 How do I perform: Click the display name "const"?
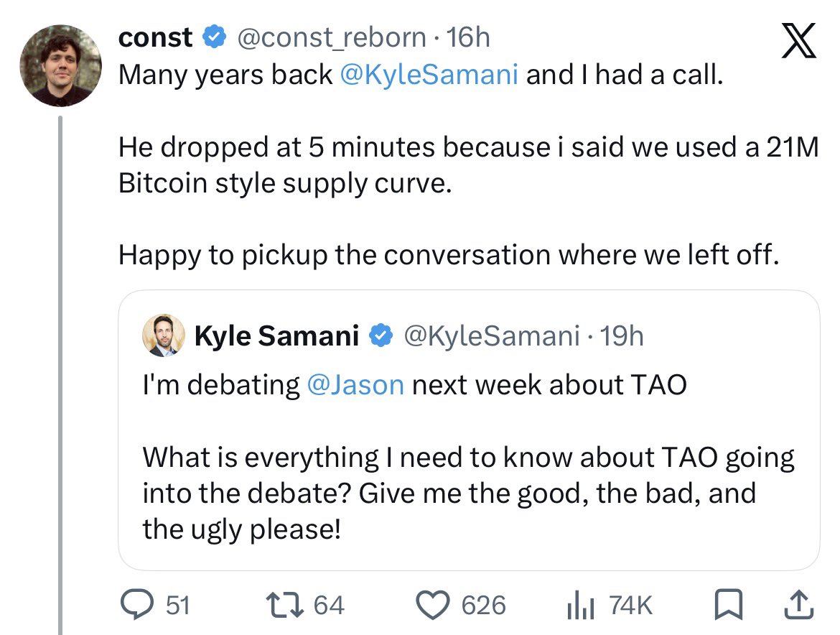[156, 37]
